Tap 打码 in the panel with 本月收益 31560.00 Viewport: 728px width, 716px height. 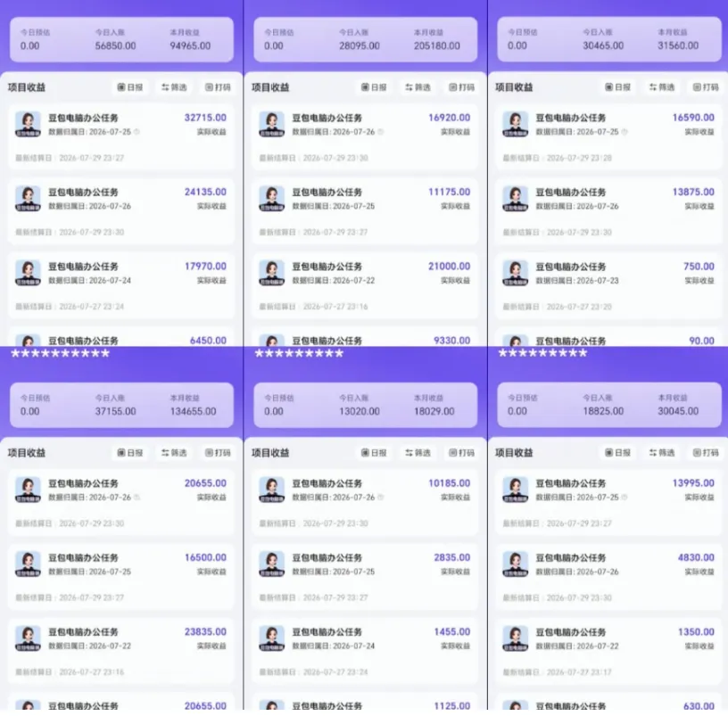(x=705, y=87)
